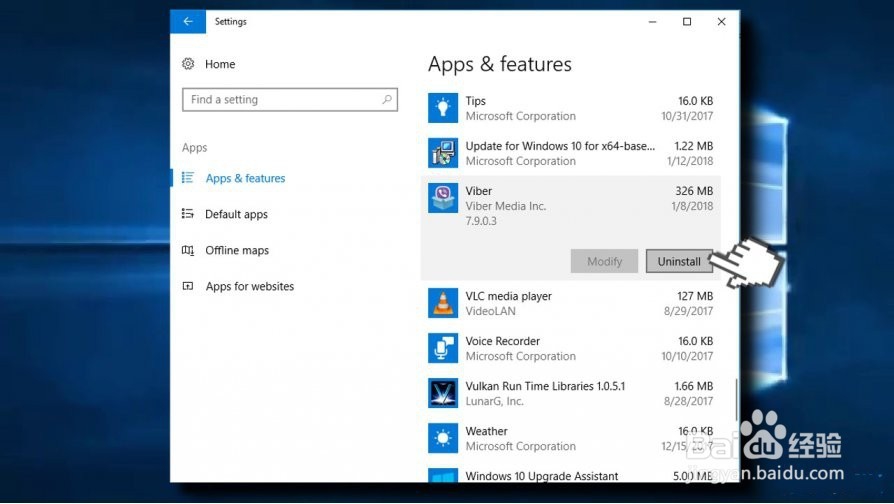
Task: Click the LunarG, Inc. publisher text
Action: click(x=494, y=401)
